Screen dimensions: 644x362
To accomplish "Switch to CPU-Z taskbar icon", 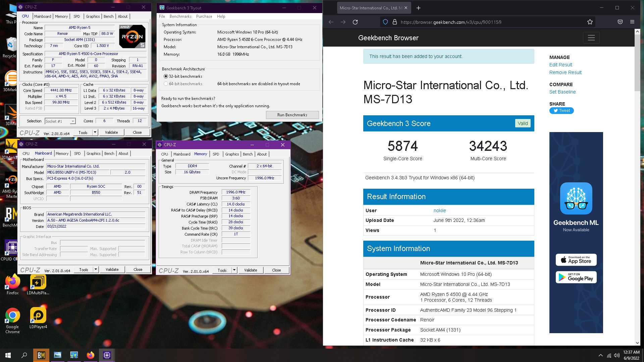I will (107, 355).
